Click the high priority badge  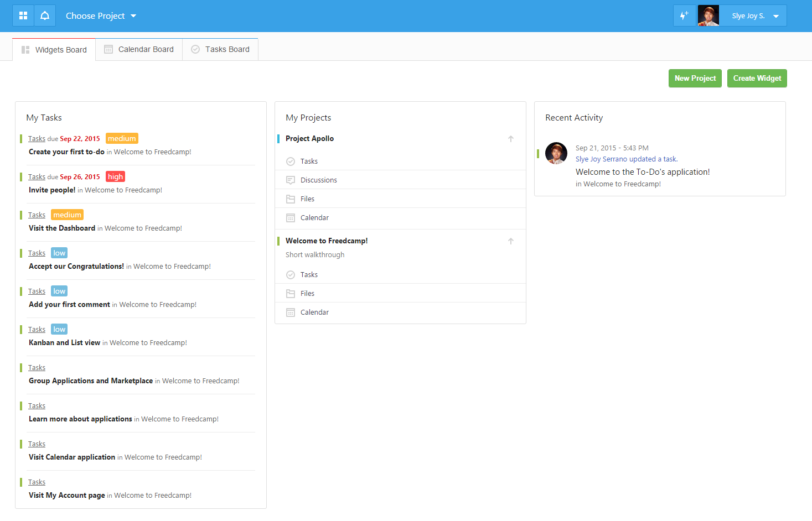click(x=115, y=177)
